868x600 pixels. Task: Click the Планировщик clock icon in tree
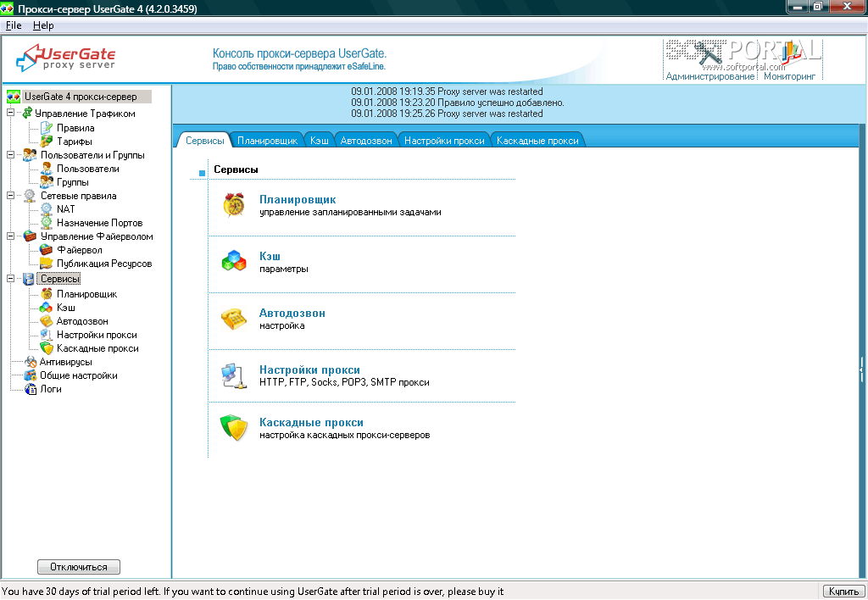47,294
